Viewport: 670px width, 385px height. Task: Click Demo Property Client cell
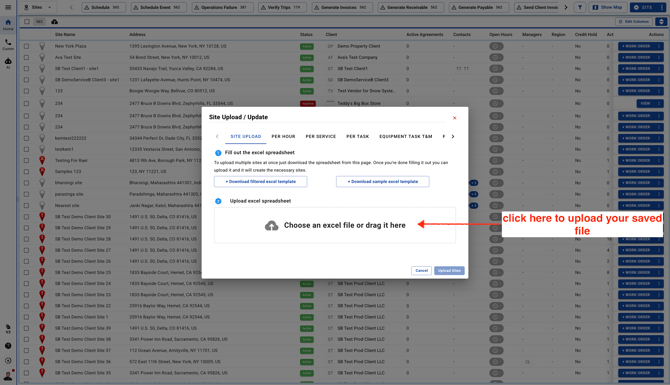pyautogui.click(x=359, y=46)
